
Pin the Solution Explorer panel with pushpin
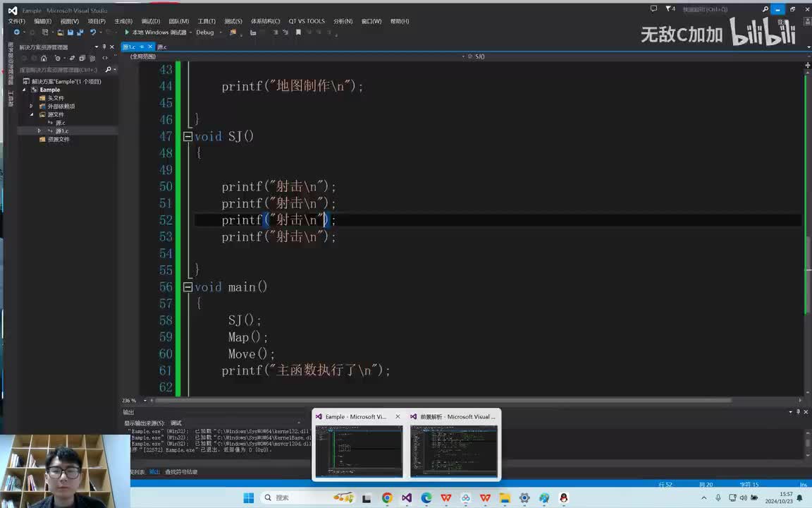pos(104,47)
